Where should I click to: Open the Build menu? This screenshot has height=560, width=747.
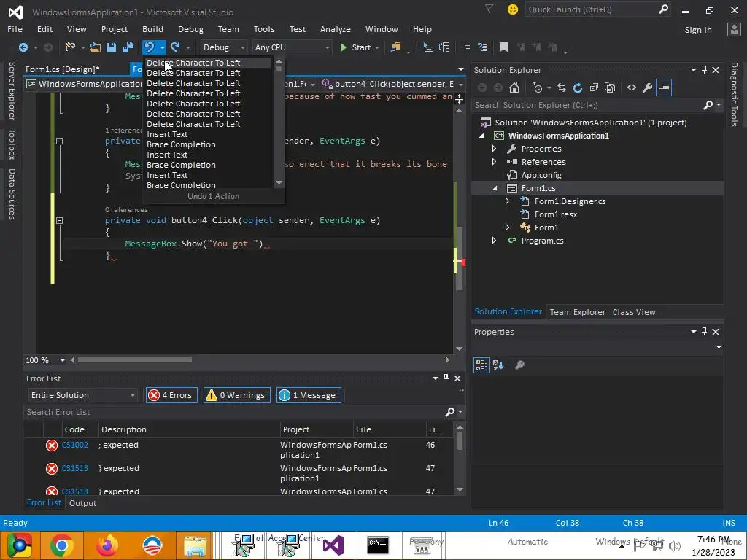[x=152, y=29]
